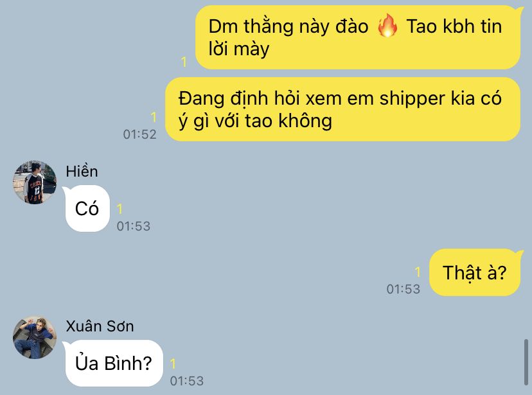Click the 01:53 timestamp beside 'Có'
This screenshot has height=395, width=532.
tap(134, 226)
